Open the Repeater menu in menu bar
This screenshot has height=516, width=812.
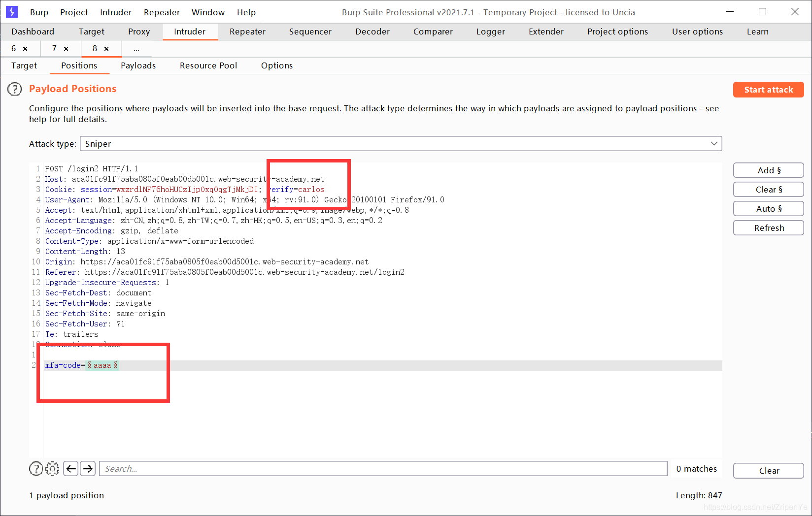click(162, 12)
